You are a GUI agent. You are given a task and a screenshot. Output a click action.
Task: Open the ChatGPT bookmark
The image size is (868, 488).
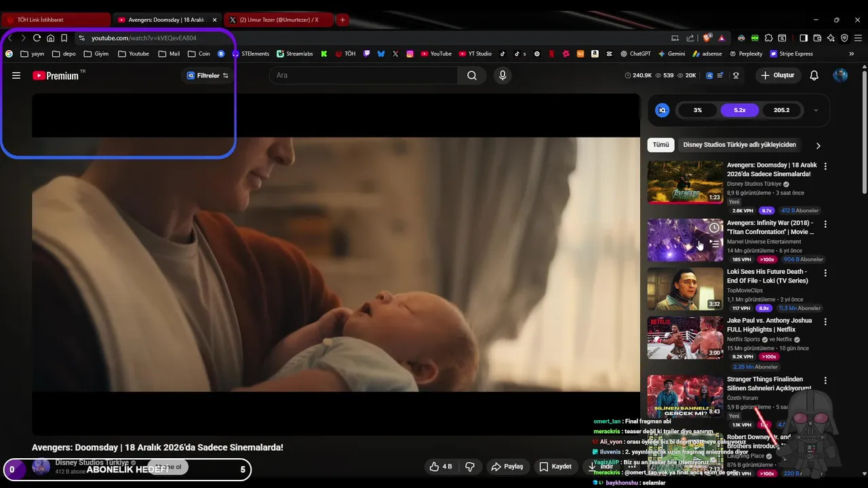click(635, 54)
